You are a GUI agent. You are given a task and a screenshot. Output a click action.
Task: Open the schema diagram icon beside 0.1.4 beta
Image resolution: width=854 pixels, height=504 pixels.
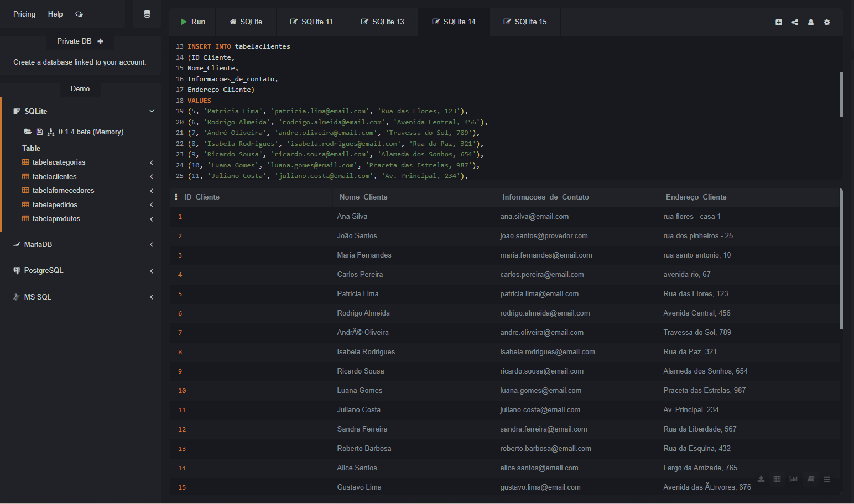coord(51,132)
